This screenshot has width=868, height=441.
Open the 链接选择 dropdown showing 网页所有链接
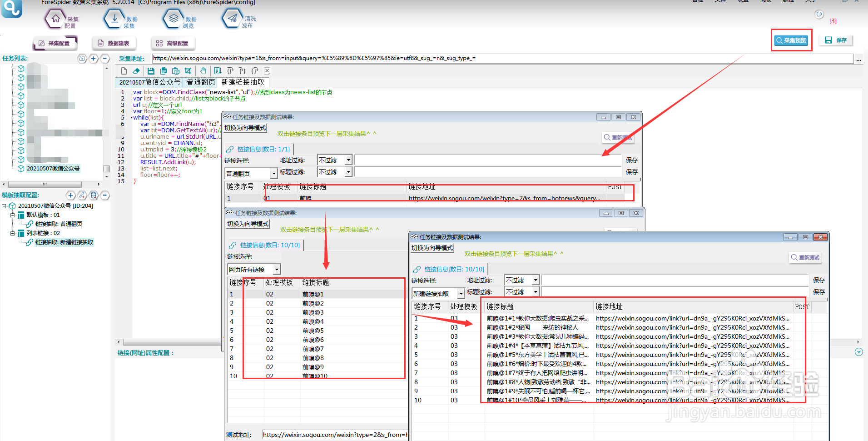[253, 269]
